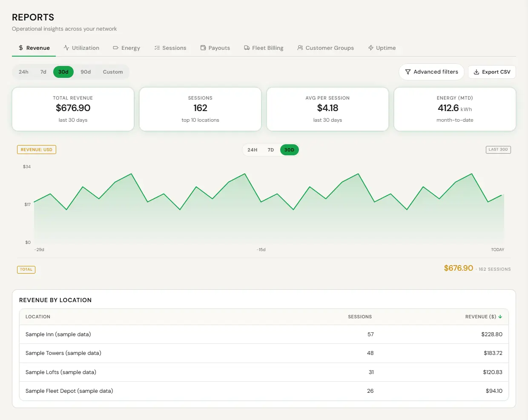The image size is (528, 420).
Task: Open the Customer Groups tab
Action: coord(326,48)
